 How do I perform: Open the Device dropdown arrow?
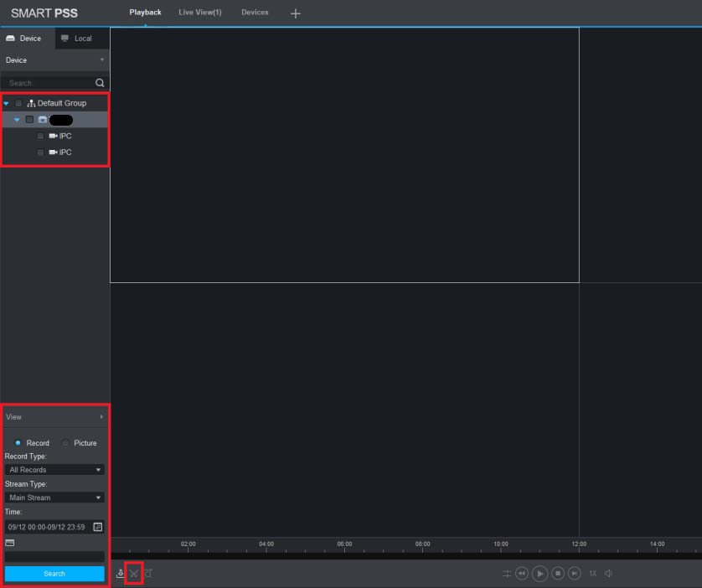click(102, 59)
